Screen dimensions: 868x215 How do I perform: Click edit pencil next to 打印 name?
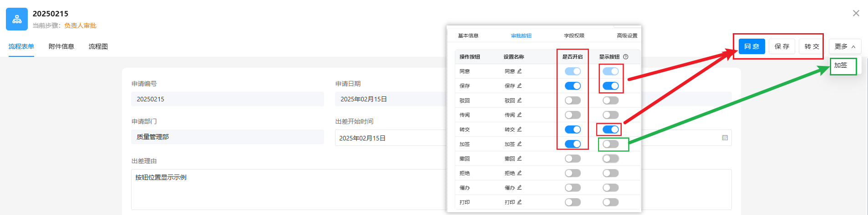pos(519,202)
